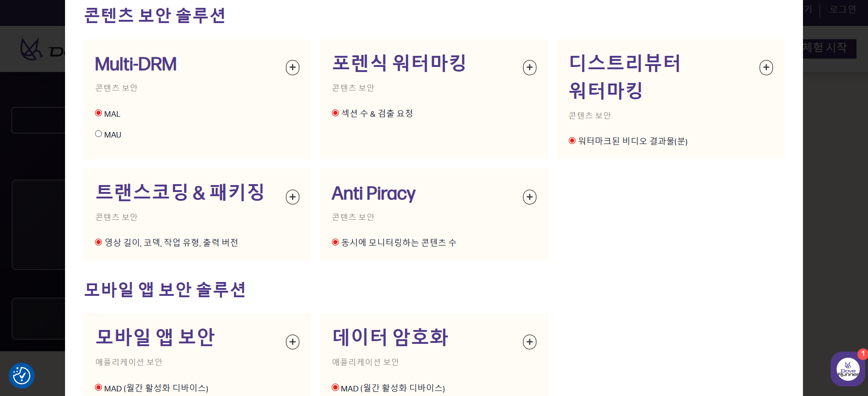Open the 데이터 암호화 plus icon

(529, 342)
